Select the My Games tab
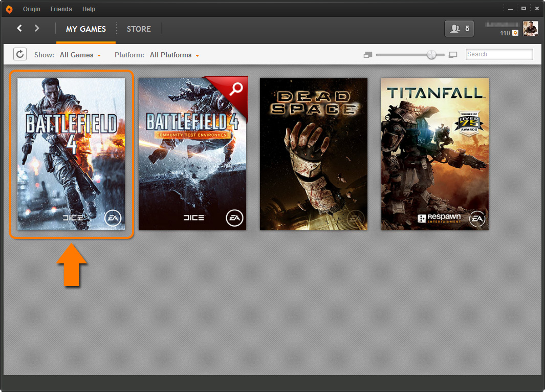This screenshot has height=392, width=545. 85,29
